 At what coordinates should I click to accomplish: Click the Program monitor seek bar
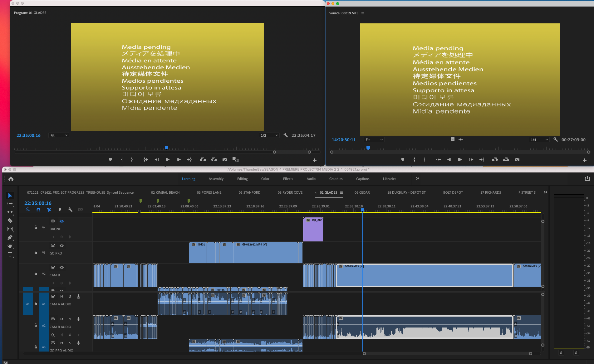pyautogui.click(x=166, y=148)
